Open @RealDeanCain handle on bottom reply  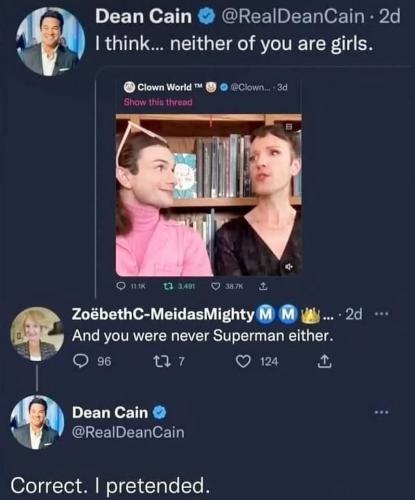[128, 432]
